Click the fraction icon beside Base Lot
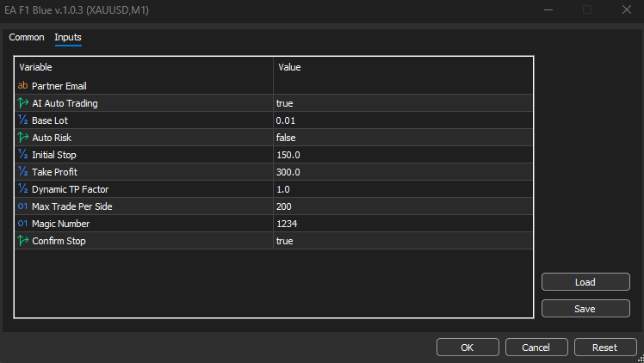 (22, 120)
